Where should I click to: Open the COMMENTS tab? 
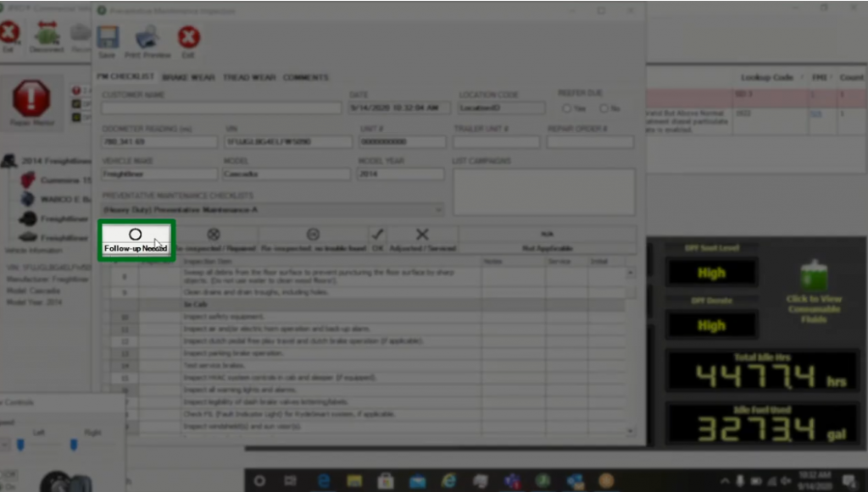tap(306, 77)
